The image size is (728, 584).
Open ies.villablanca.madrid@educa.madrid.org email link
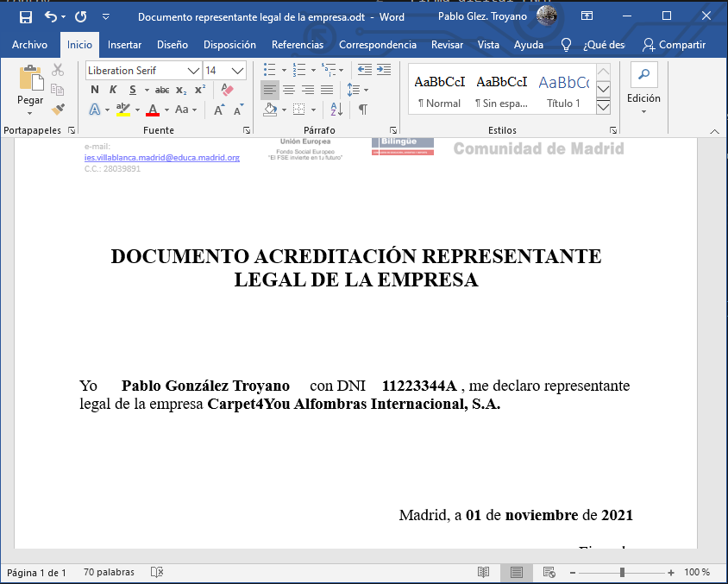(x=162, y=158)
